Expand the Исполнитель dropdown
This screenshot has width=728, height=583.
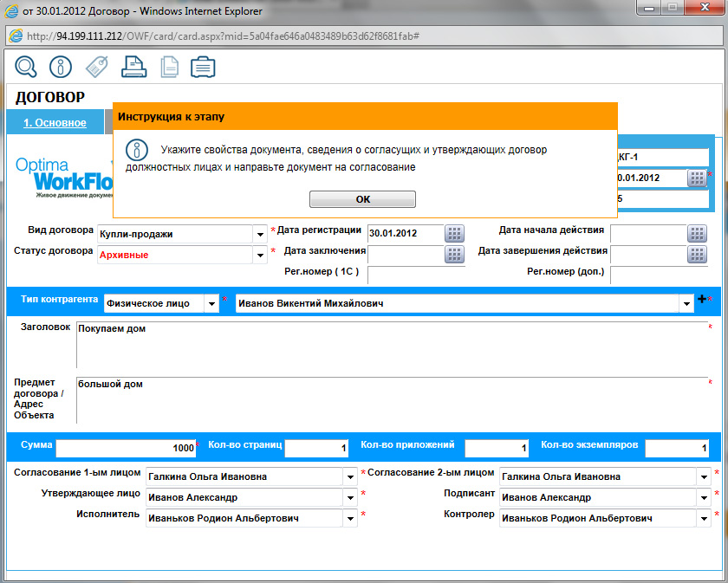coord(349,518)
